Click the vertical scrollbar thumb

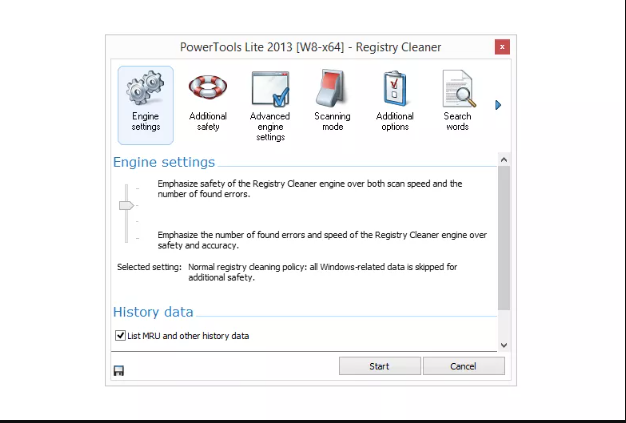pyautogui.click(x=504, y=238)
